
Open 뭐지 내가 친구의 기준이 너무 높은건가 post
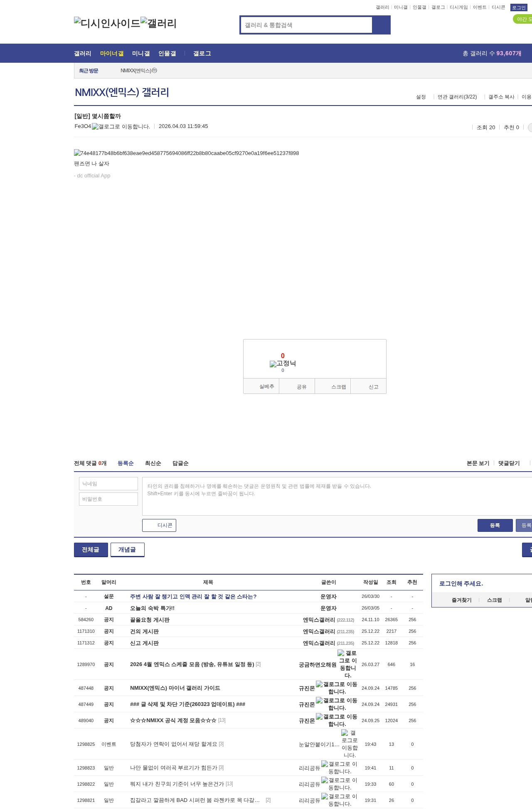pos(177,784)
